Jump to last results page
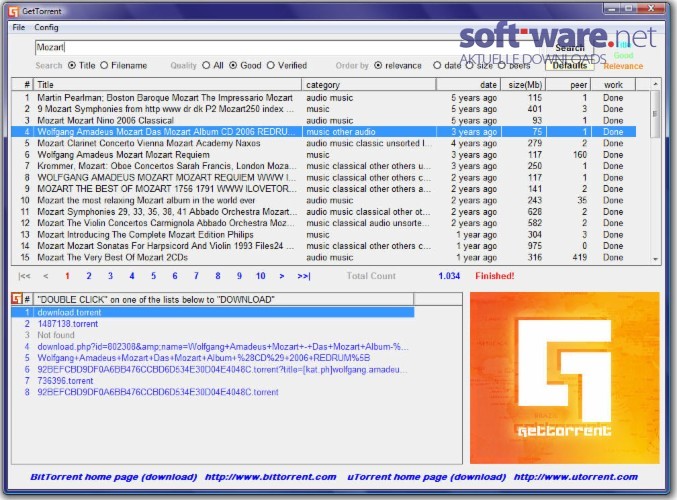Viewport: 677px width, 500px height. pyautogui.click(x=304, y=276)
